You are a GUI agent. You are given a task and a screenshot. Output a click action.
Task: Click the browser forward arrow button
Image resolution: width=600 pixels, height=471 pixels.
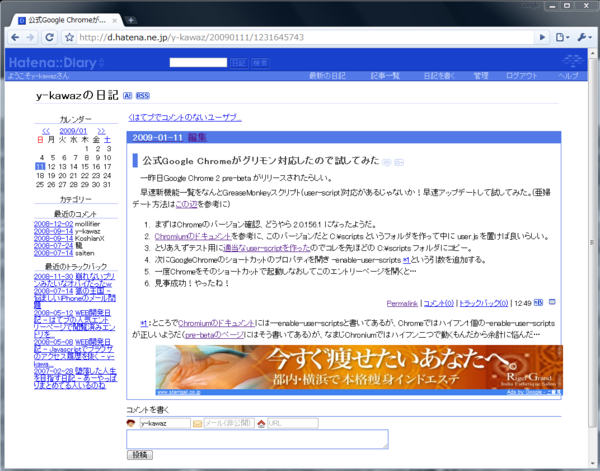30,37
